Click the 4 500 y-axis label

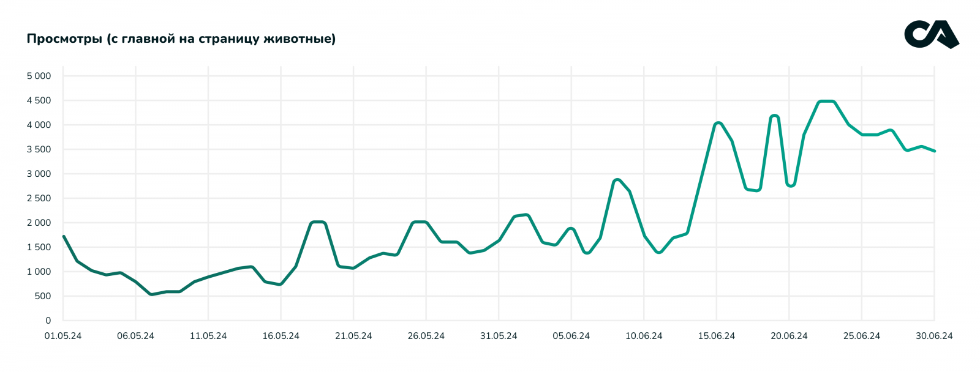click(x=39, y=100)
